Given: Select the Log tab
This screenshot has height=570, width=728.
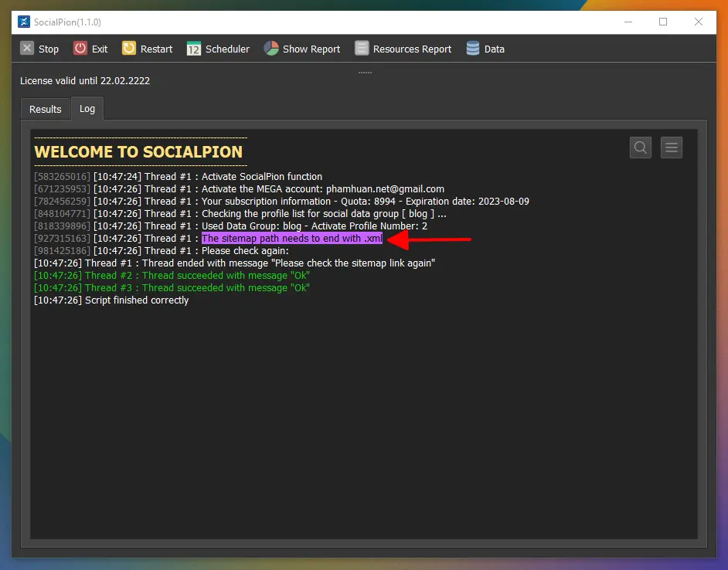Looking at the screenshot, I should [x=87, y=109].
